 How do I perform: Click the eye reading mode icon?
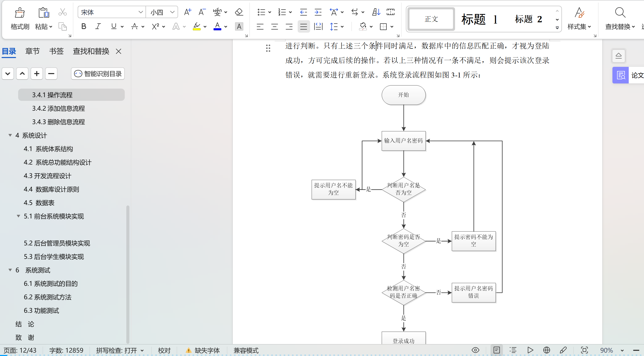[x=475, y=350]
